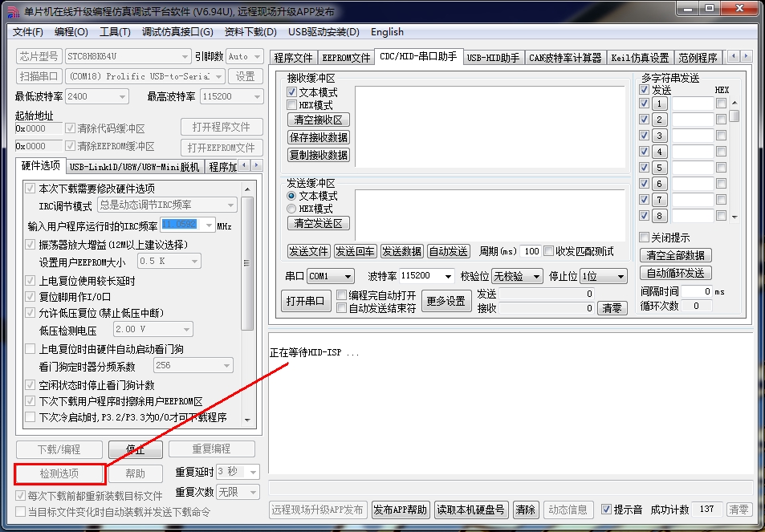The height and width of the screenshot is (532, 765).
Task: Click the 周期(ms) input field
Action: 530,251
